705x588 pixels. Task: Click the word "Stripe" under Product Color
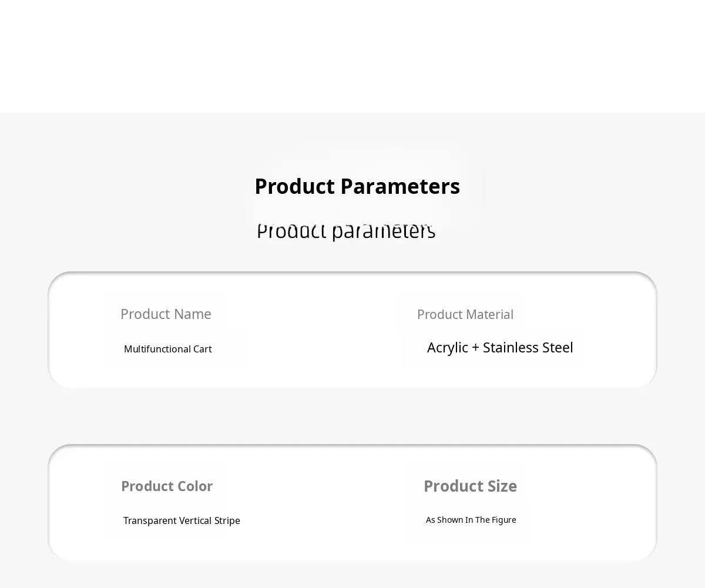[x=226, y=520]
